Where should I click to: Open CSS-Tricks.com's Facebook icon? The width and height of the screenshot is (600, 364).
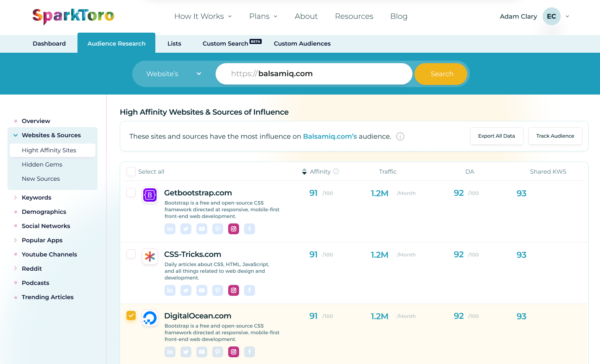coord(250,290)
